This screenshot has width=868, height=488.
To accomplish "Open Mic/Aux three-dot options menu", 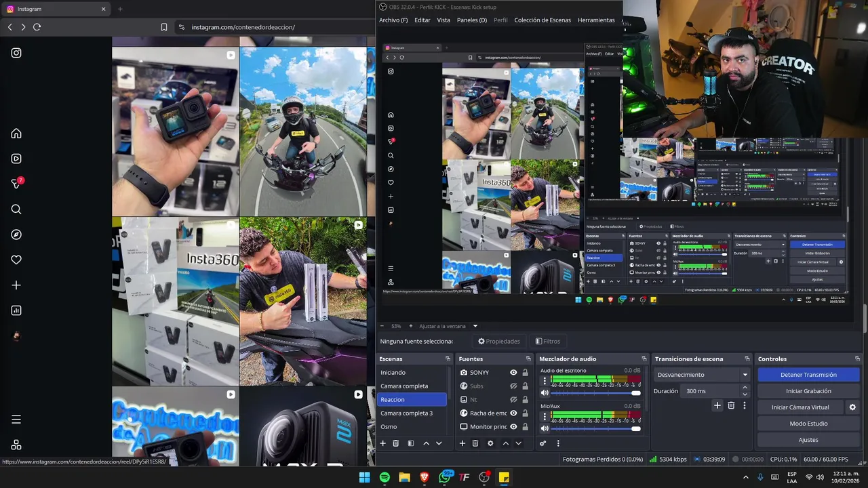I will (544, 416).
